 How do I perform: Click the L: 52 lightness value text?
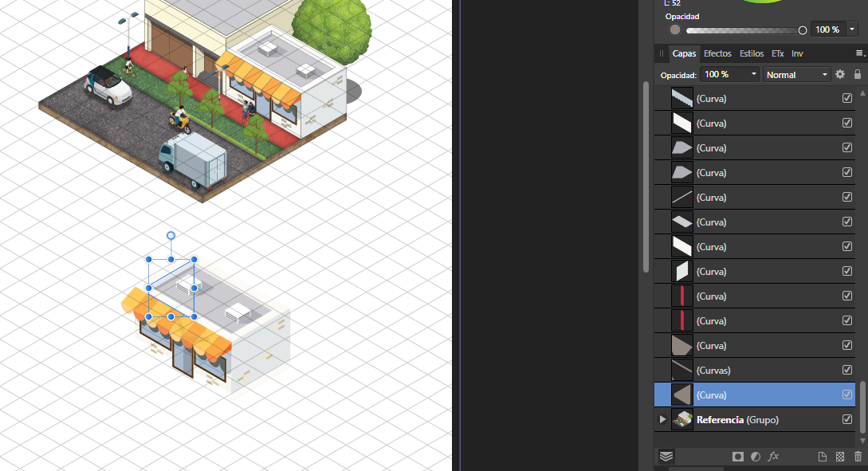pyautogui.click(x=672, y=3)
